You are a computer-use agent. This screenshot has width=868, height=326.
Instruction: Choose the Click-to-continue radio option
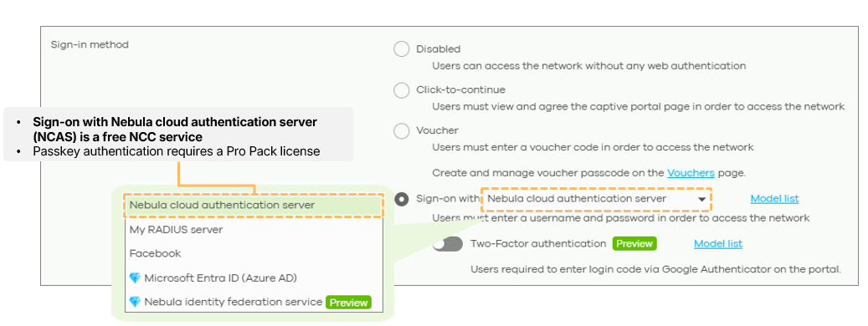click(401, 90)
